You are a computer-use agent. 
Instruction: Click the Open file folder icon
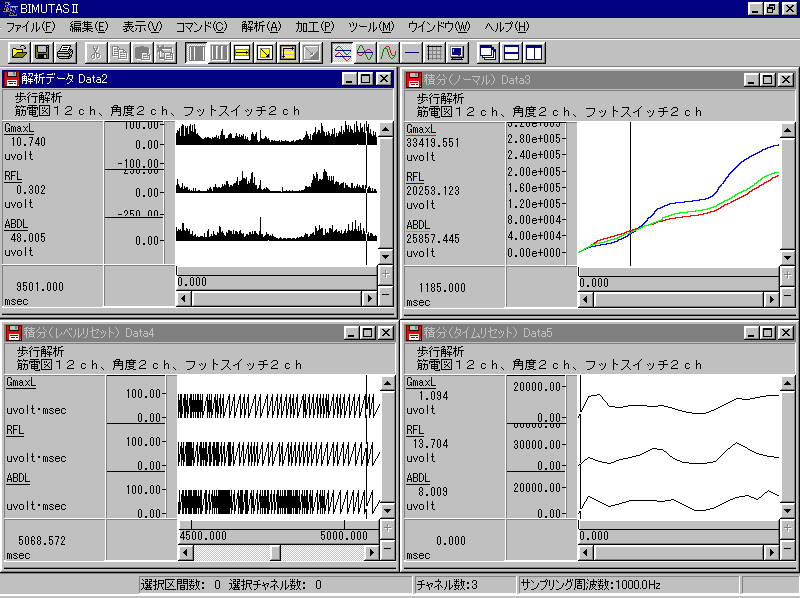pyautogui.click(x=19, y=52)
